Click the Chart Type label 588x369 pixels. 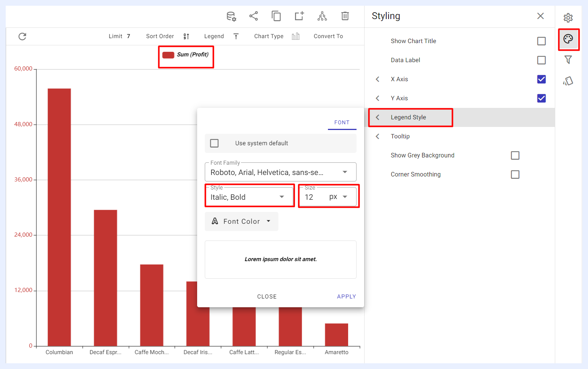[x=269, y=36]
